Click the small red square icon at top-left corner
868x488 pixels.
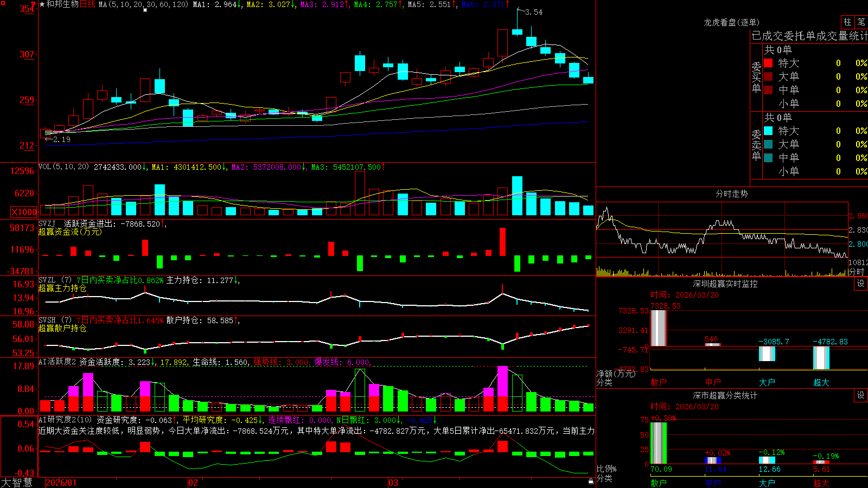pos(3,3)
